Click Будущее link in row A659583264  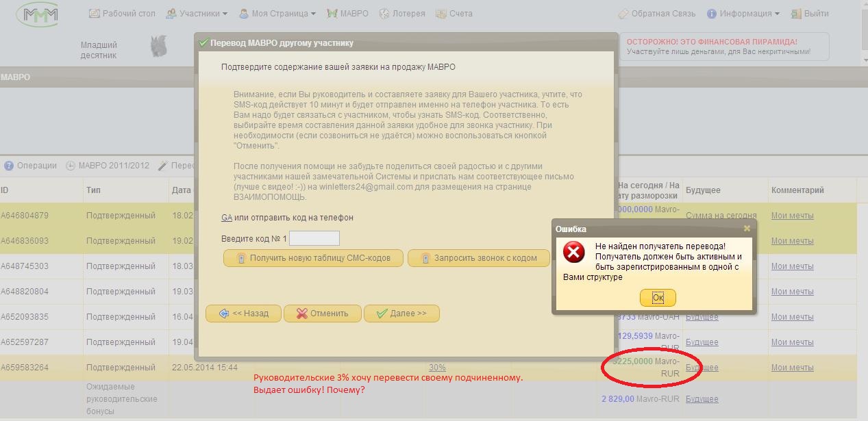[702, 368]
